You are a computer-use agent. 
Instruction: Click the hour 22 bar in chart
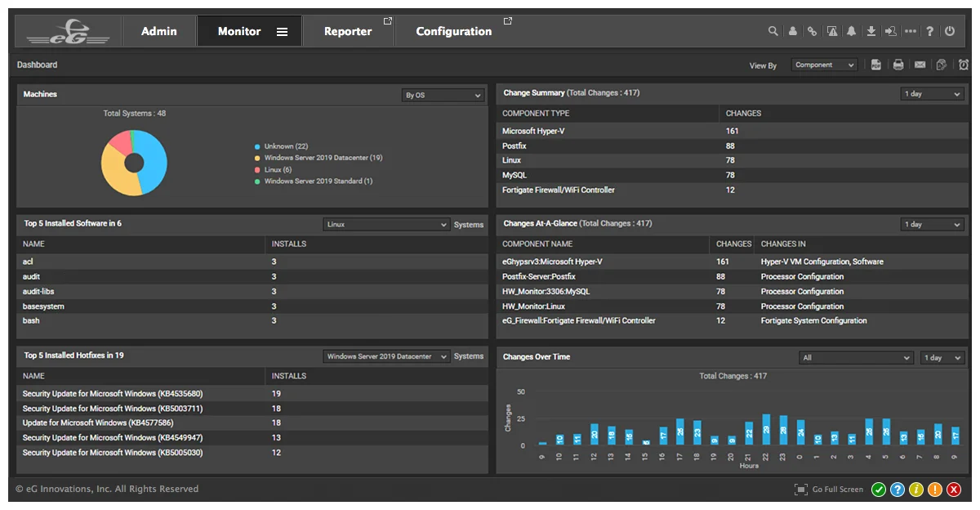point(766,429)
